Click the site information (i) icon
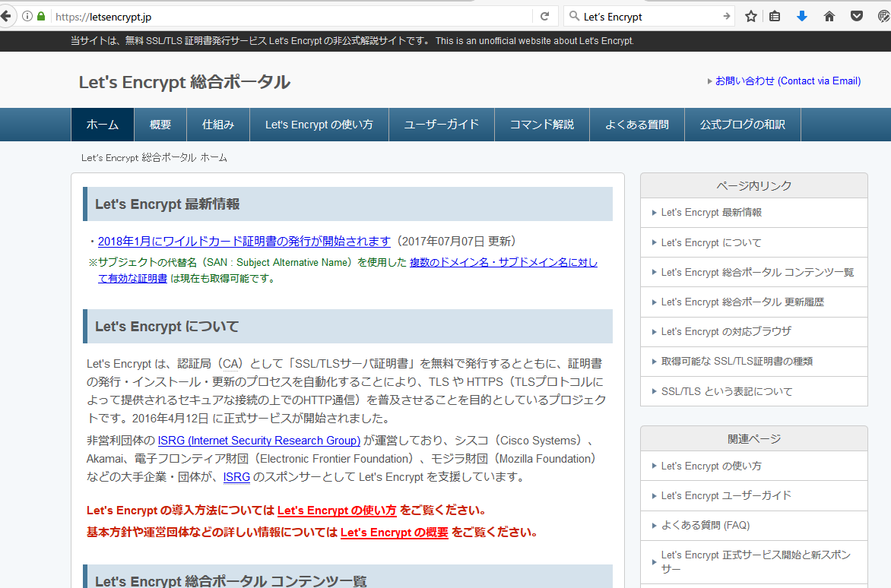Viewport: 891px width, 588px height. tap(27, 16)
